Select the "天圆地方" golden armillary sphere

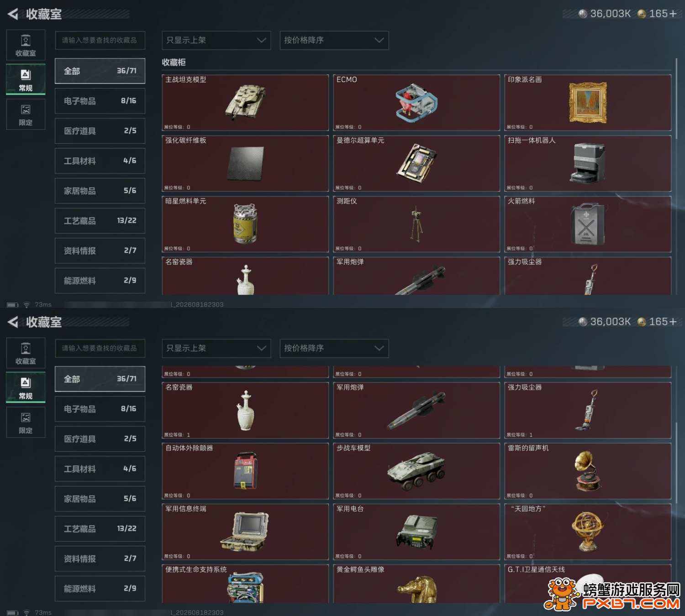tap(588, 532)
